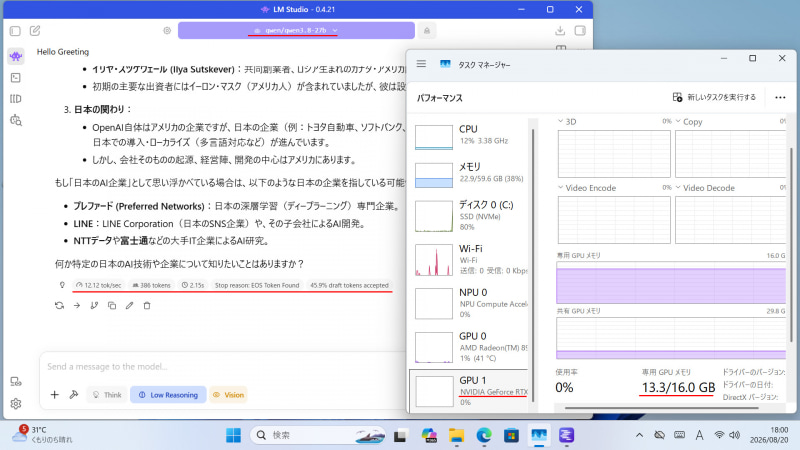Toggle LM Studio left sidebar panel icon
Image resolution: width=800 pixels, height=450 pixels.
coord(15,31)
